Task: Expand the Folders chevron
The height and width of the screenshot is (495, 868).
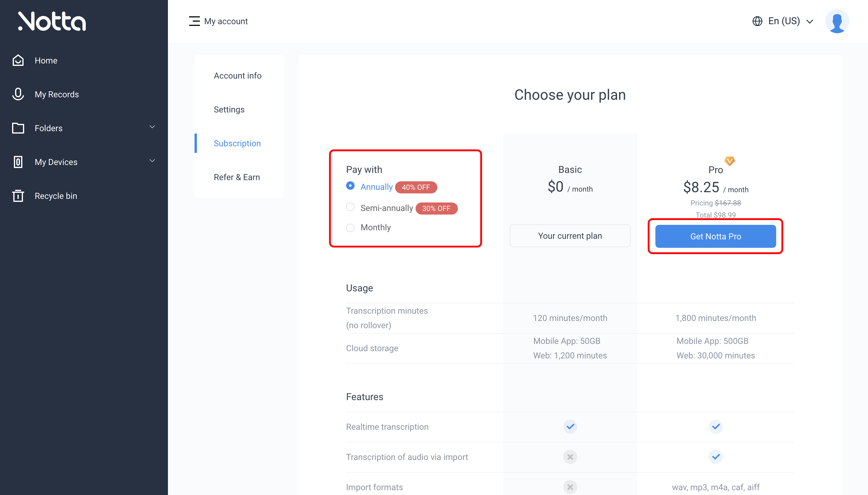Action: click(152, 127)
